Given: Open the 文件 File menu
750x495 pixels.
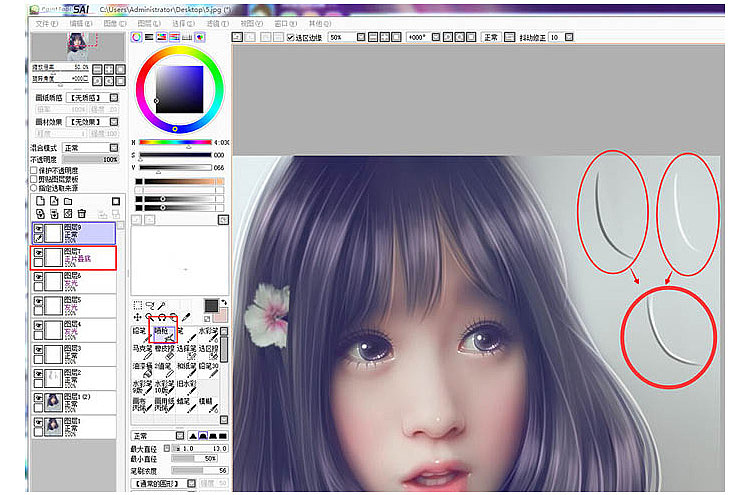Looking at the screenshot, I should tap(46, 23).
